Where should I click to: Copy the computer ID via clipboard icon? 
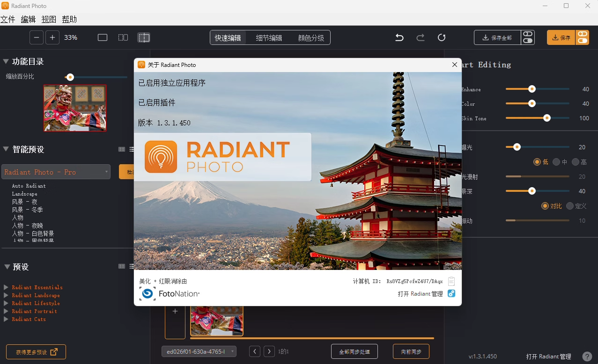pos(451,281)
